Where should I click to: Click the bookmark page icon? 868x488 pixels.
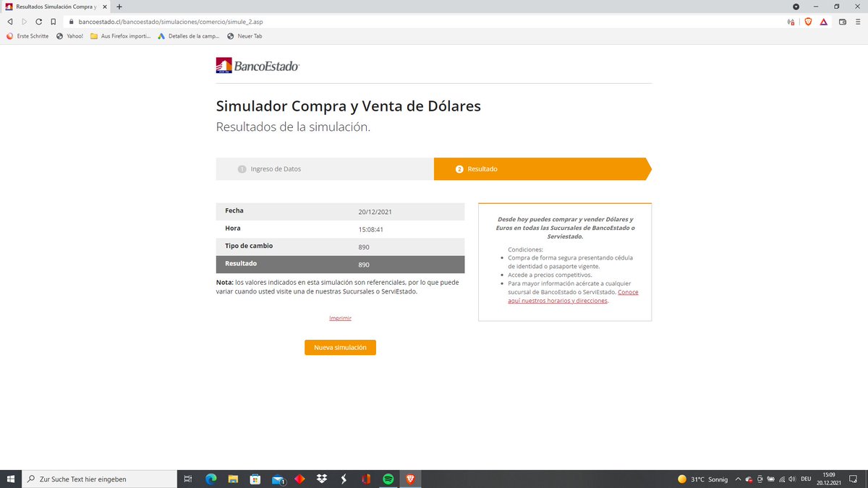click(54, 22)
